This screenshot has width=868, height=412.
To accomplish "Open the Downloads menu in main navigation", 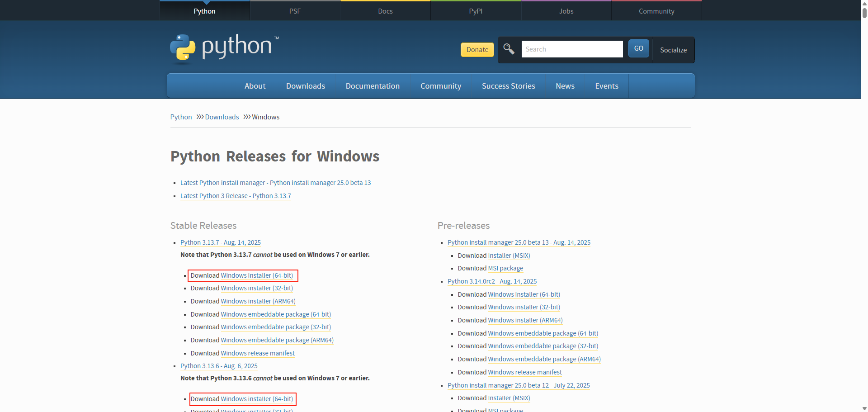I will (x=305, y=85).
